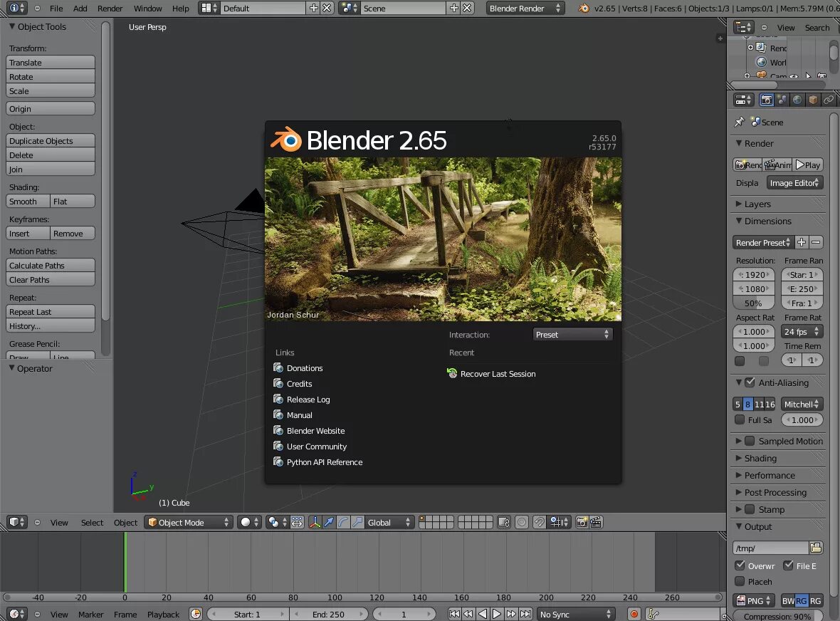Viewport: 840px width, 621px height.
Task: Toggle the snap magnet icon
Action: pyautogui.click(x=540, y=522)
